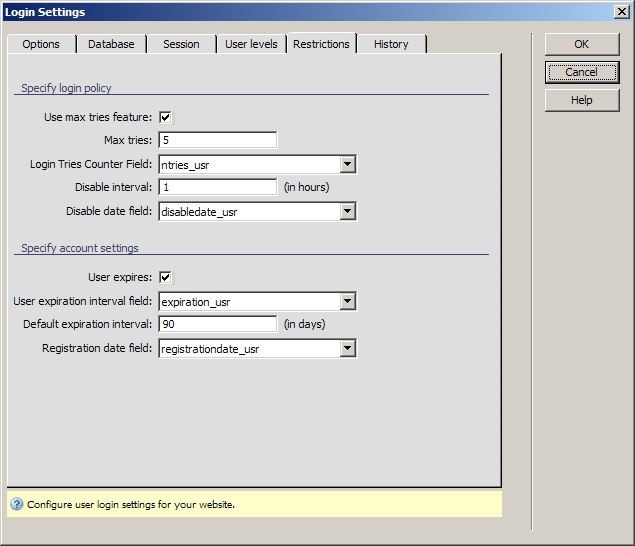Click the Cancel button

pos(581,72)
